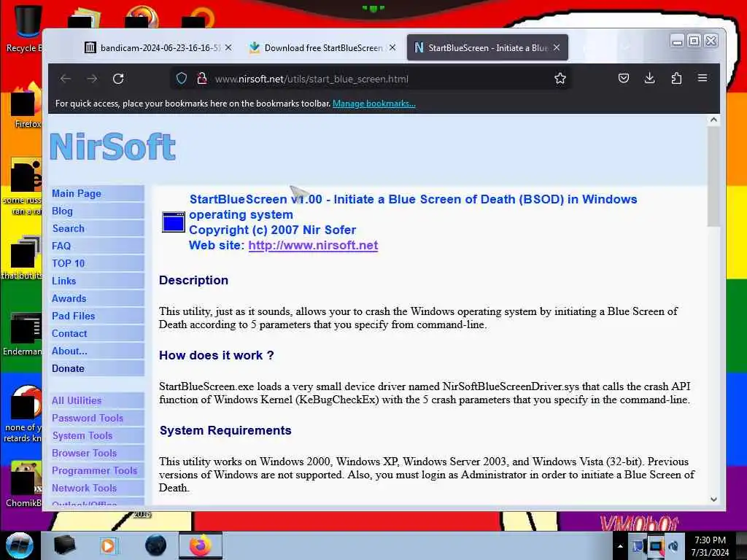Click the page scrollbar down arrow
Image resolution: width=747 pixels, height=560 pixels.
713,499
